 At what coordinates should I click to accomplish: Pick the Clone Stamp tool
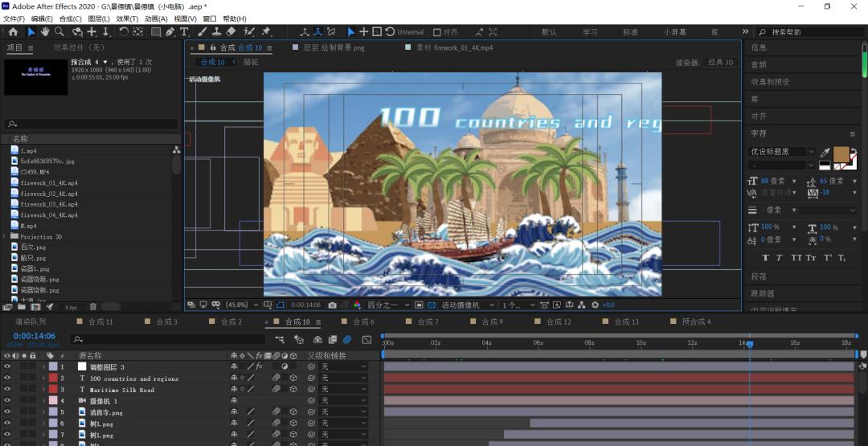(217, 32)
